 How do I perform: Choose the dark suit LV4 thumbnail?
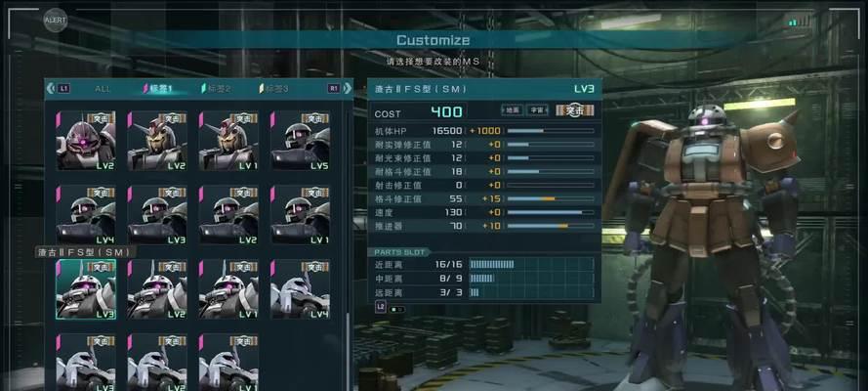pyautogui.click(x=86, y=215)
